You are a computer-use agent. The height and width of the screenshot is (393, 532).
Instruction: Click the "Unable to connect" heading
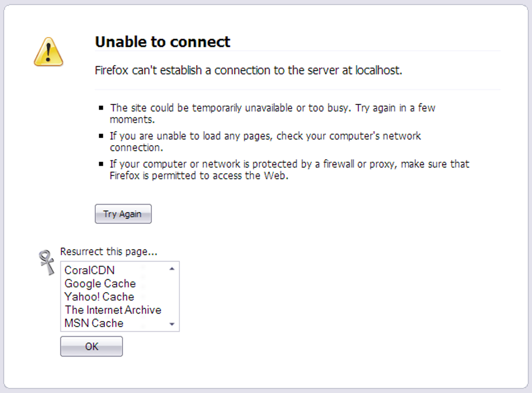[163, 42]
